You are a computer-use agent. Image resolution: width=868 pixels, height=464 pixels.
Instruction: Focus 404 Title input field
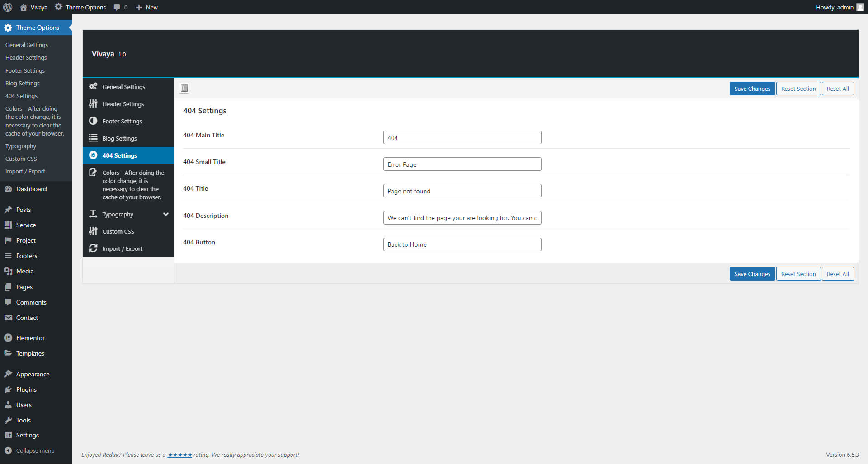462,191
